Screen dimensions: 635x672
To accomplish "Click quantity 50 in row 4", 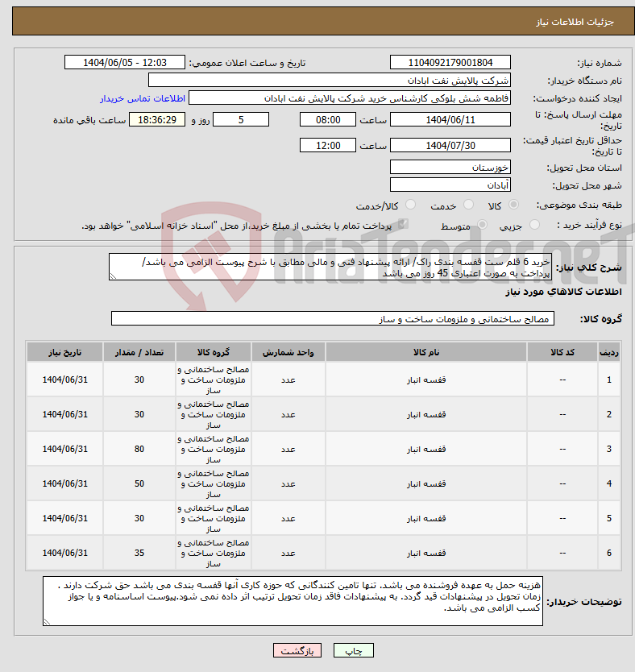I will pyautogui.click(x=139, y=484).
